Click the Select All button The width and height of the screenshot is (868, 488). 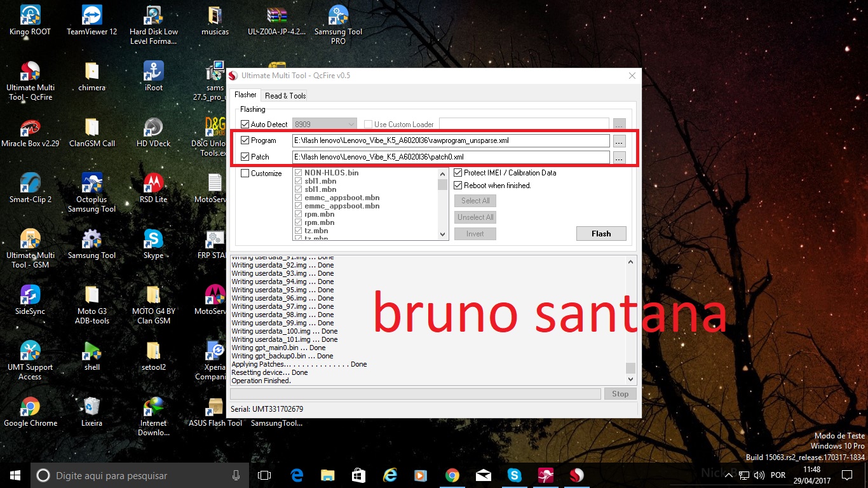click(x=475, y=201)
